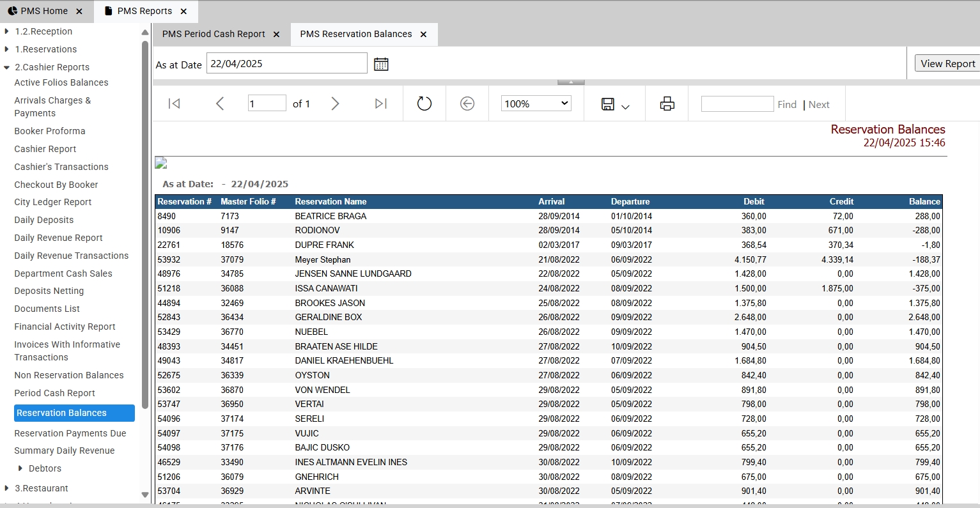
Task: Click the View Report button
Action: point(947,63)
